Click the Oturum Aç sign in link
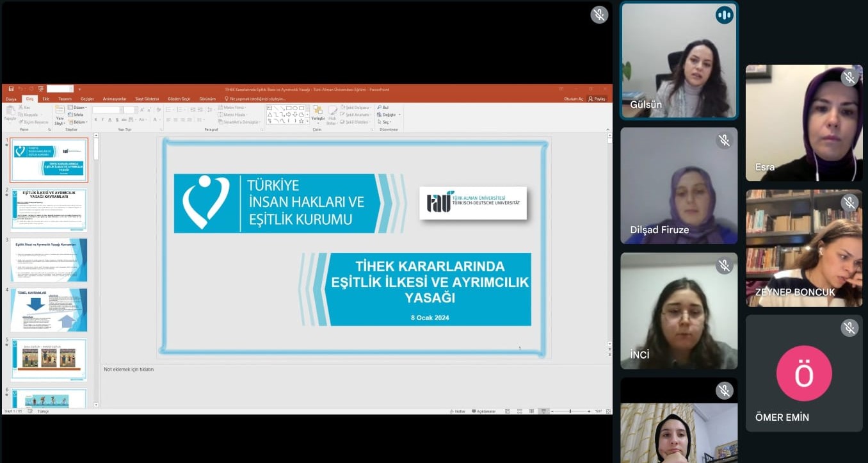Screen dimensions: 868x463 click(574, 99)
